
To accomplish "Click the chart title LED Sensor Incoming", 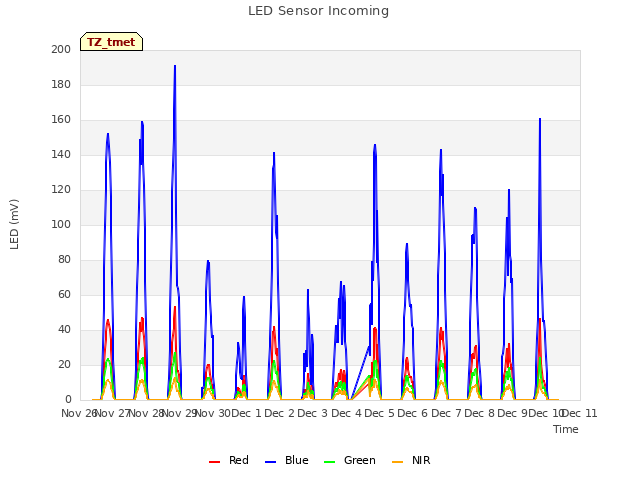I will pos(318,11).
